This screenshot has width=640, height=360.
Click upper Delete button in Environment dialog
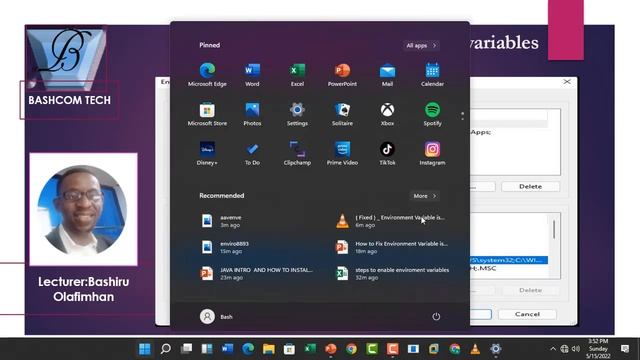(530, 187)
